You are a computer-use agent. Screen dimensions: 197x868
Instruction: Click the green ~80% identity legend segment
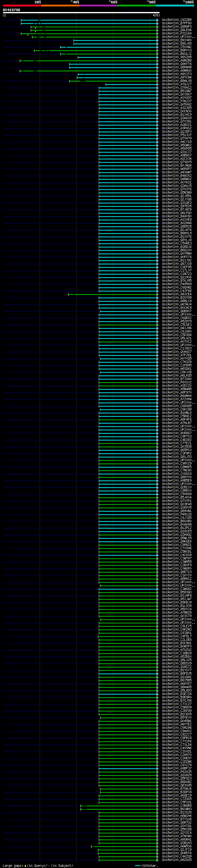137,6
